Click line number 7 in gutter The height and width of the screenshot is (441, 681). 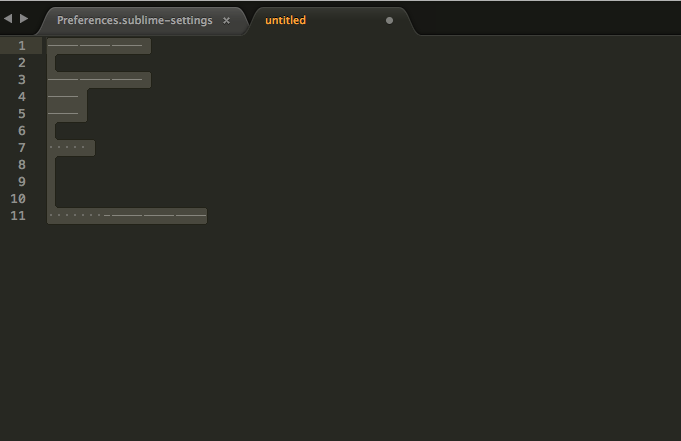[x=22, y=148]
